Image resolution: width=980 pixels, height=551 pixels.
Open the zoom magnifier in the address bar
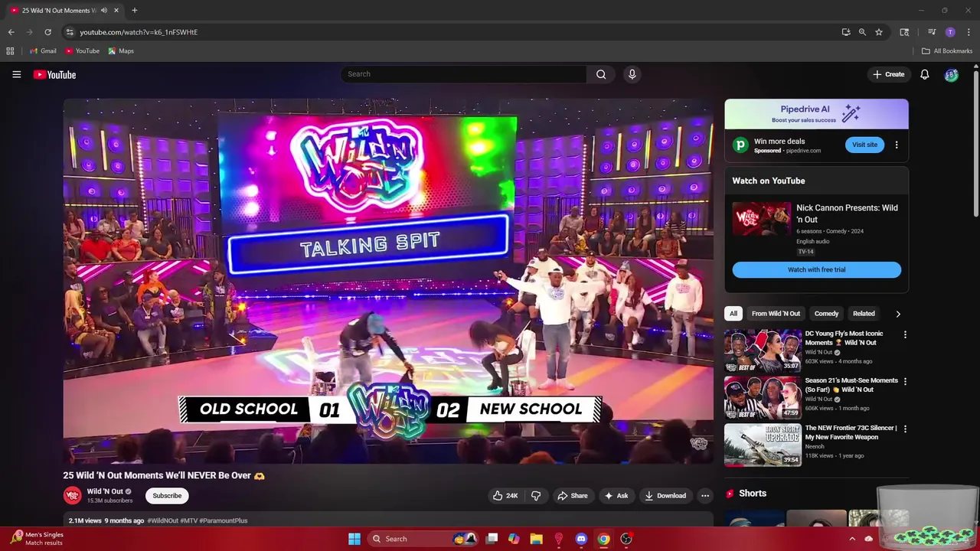coord(862,32)
